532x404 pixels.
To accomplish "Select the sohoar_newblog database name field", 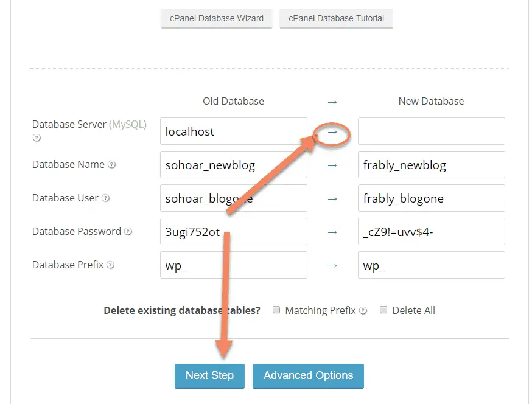I will tap(233, 164).
